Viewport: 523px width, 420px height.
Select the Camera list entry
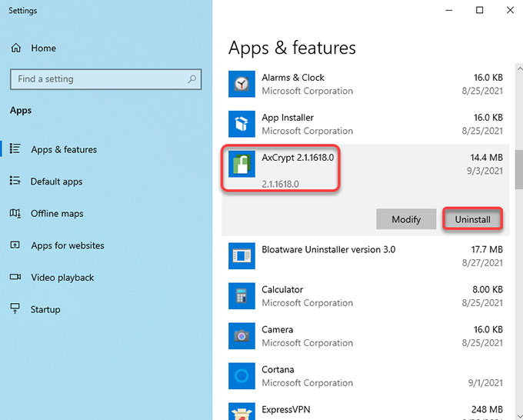tap(365, 336)
